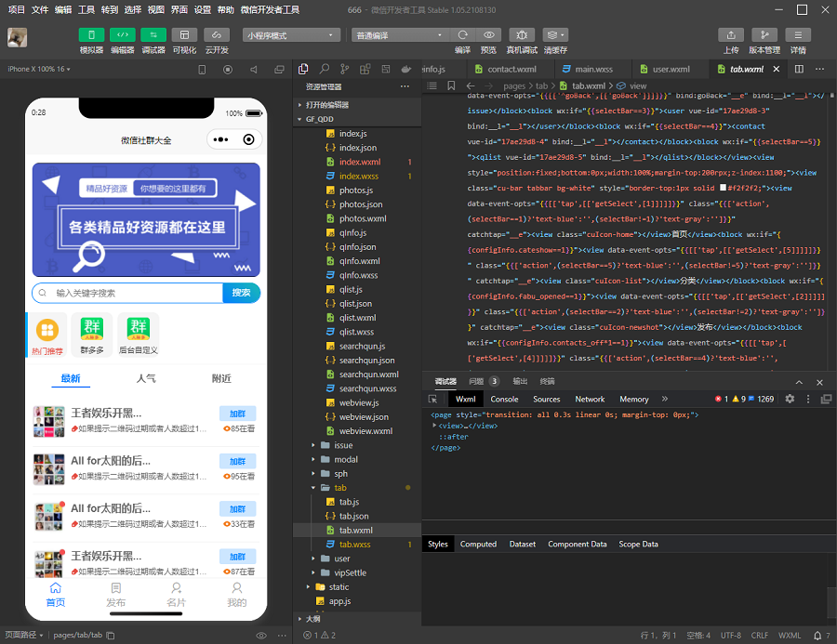Click the compile refresh icon
The height and width of the screenshot is (644, 837).
(462, 35)
